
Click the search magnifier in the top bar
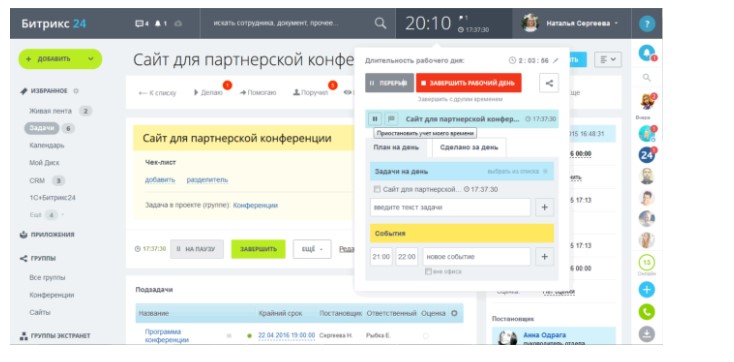pos(381,23)
